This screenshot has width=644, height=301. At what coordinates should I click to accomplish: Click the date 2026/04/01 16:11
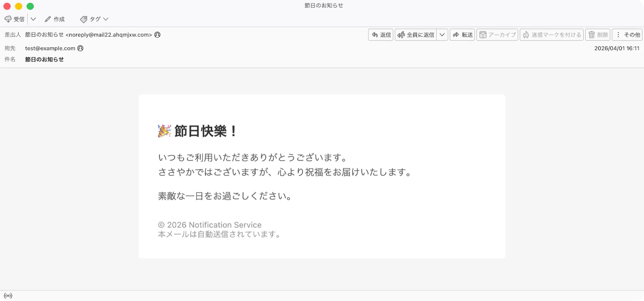coord(617,48)
